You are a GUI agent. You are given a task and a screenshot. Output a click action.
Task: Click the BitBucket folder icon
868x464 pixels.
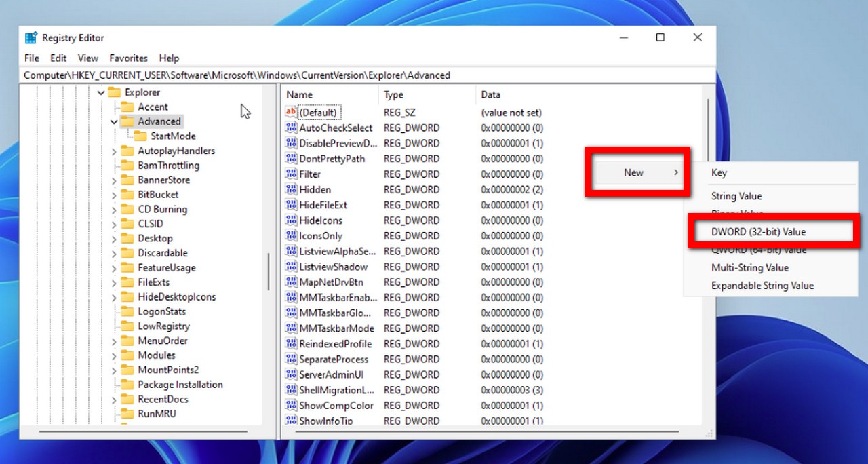[x=127, y=195]
